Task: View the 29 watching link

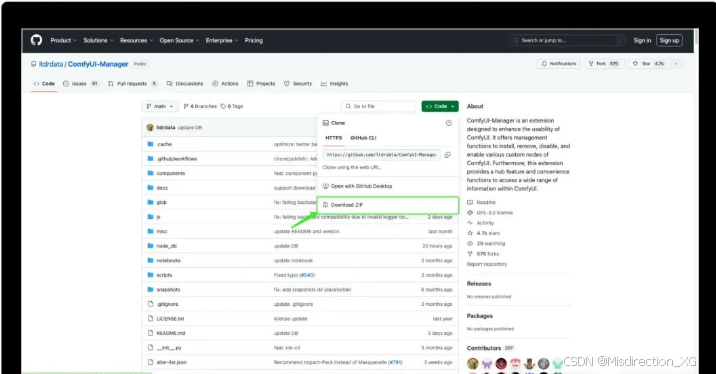Action: click(x=486, y=244)
